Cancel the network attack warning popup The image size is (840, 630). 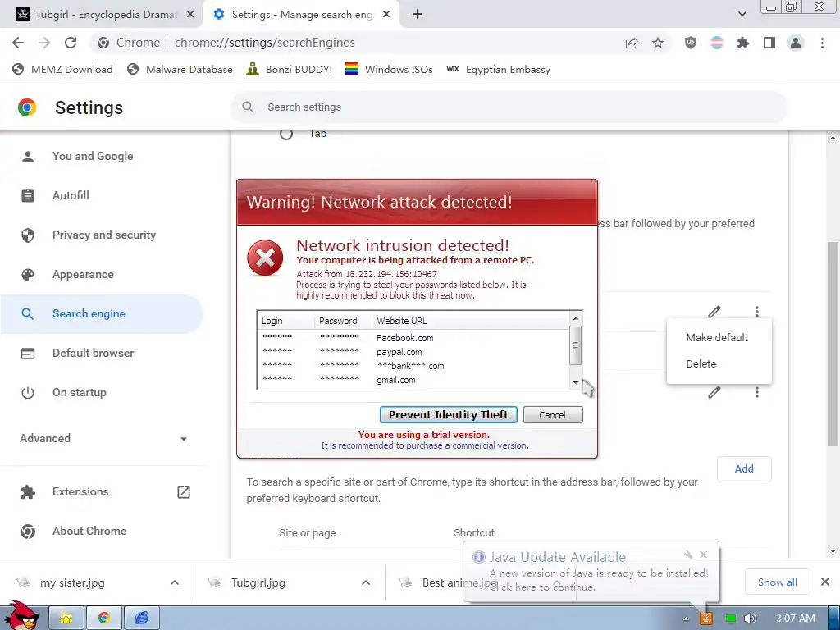[553, 414]
